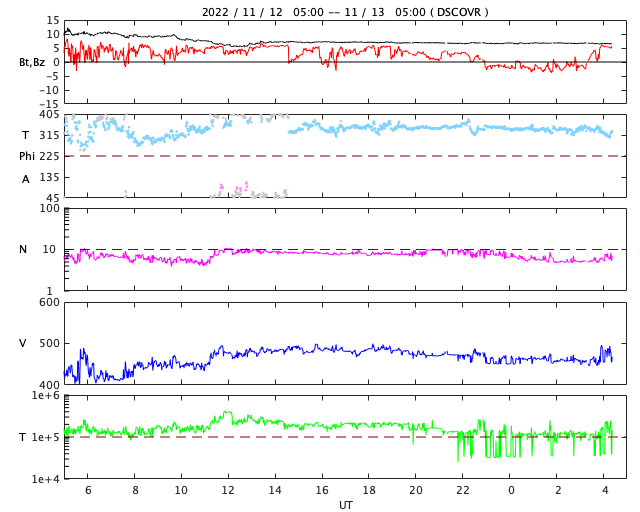Click the 18 hour tick label
The width and height of the screenshot is (640, 512).
(369, 490)
